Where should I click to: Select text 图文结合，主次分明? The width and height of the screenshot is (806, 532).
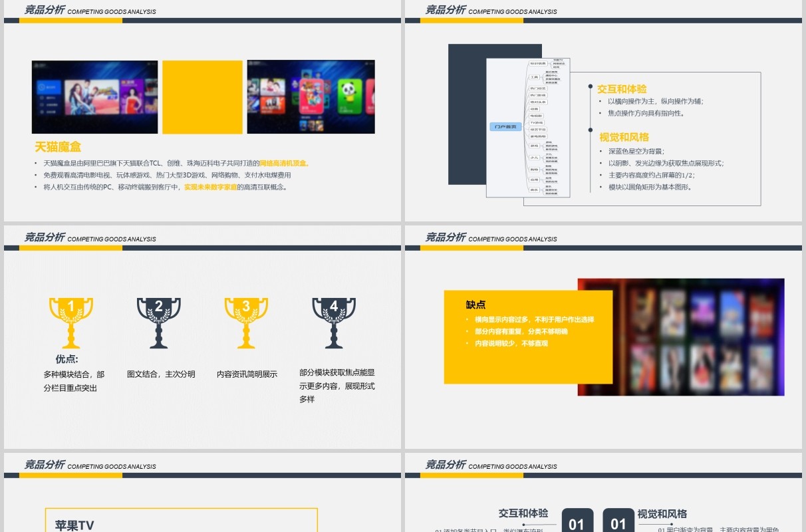pos(161,374)
